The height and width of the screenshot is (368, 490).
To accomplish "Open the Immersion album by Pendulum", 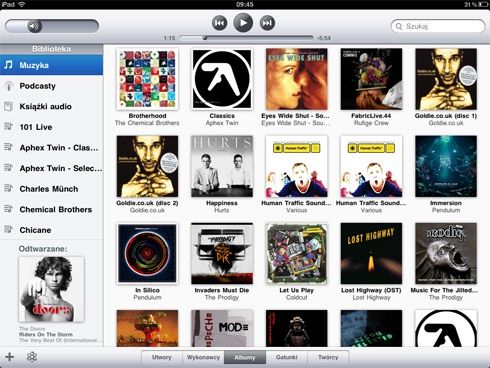I will [446, 166].
